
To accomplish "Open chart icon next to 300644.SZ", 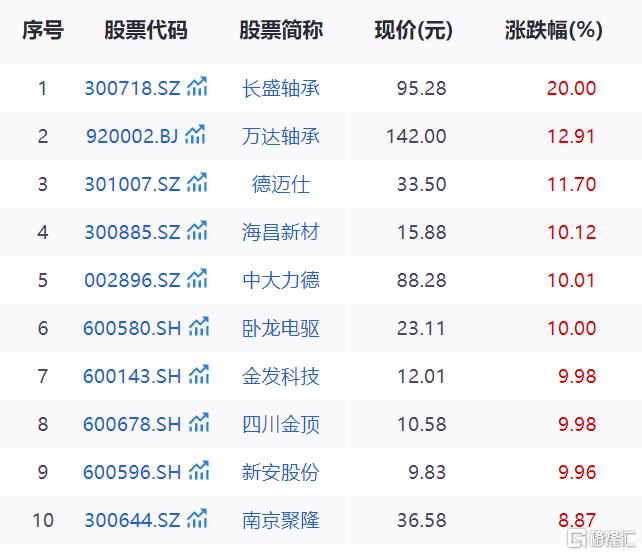I will (x=197, y=519).
